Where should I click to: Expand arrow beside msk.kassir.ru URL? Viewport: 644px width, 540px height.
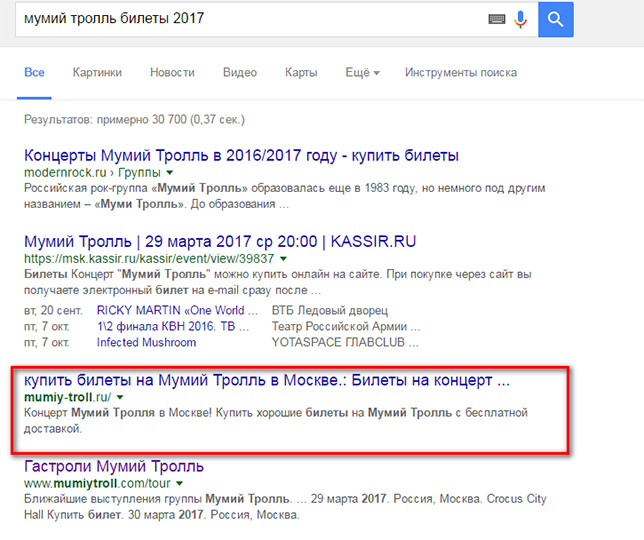click(x=283, y=259)
